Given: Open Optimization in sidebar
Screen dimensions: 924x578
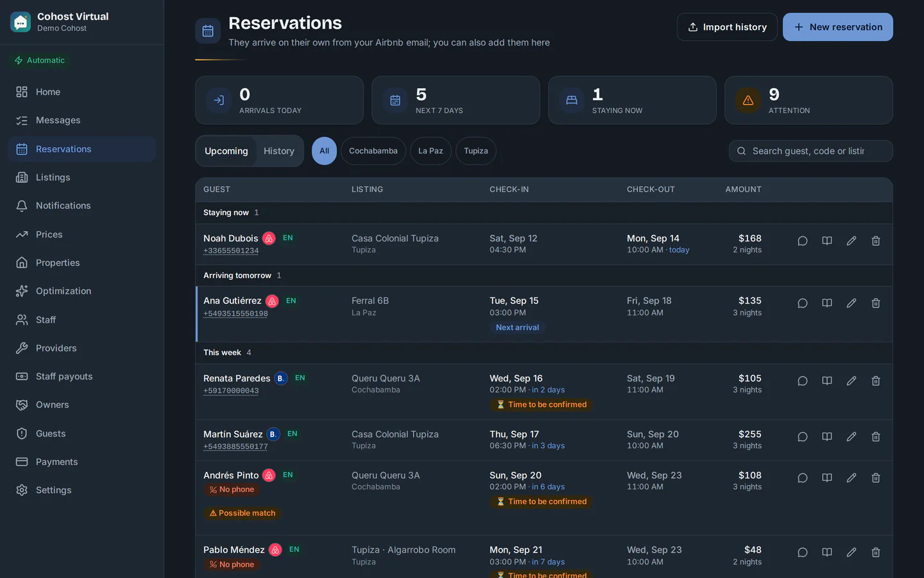Looking at the screenshot, I should click(x=82, y=291).
